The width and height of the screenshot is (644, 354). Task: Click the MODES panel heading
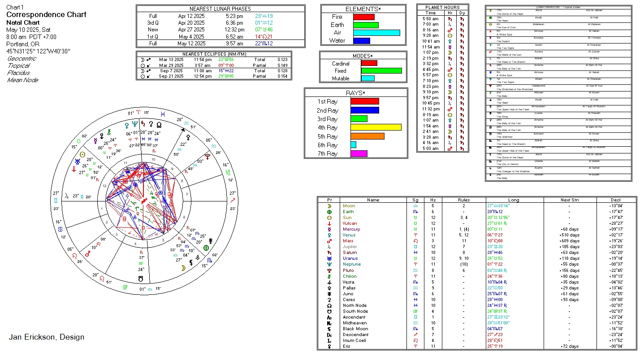(363, 56)
